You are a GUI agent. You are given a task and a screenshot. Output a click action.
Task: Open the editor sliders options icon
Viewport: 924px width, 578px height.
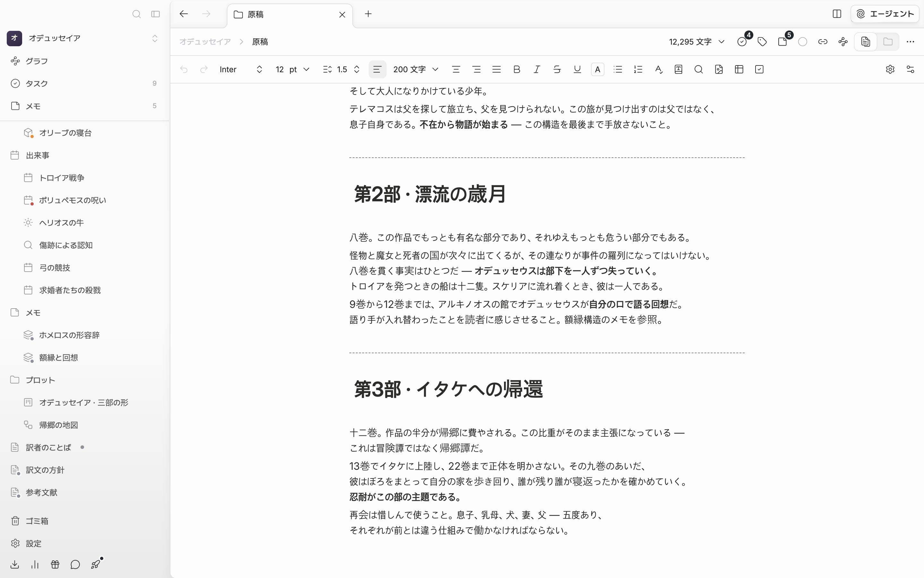click(910, 69)
